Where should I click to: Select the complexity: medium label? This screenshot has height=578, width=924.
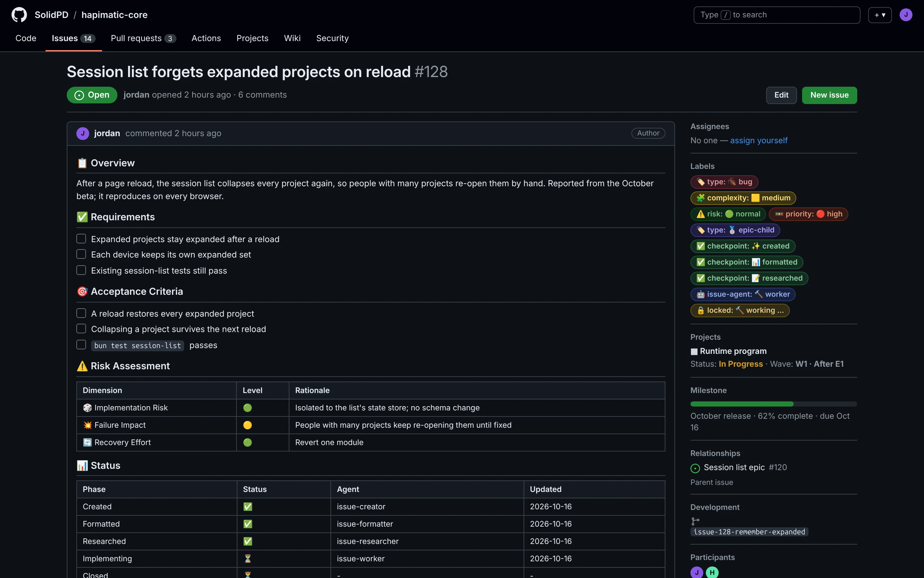tap(743, 198)
